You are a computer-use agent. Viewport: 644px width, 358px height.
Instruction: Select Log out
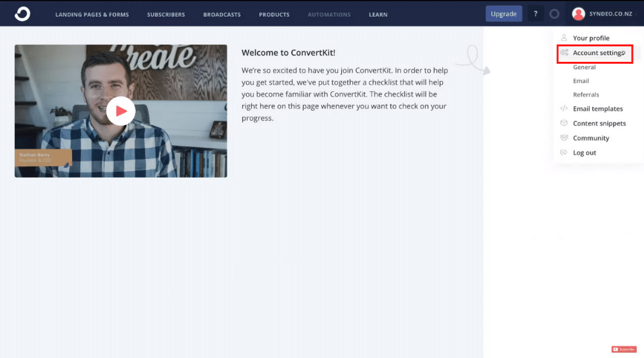coord(585,153)
